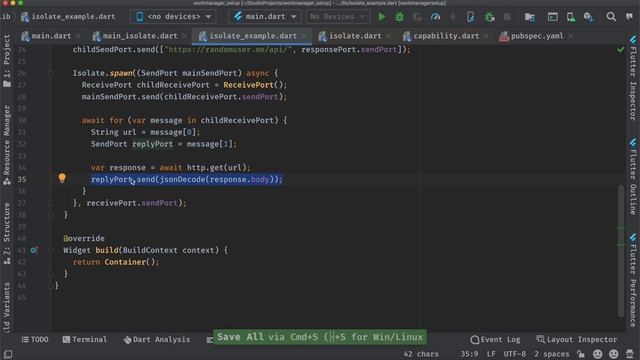640x360 pixels.
Task: Open the Layout Inspector panel
Action: point(576,340)
